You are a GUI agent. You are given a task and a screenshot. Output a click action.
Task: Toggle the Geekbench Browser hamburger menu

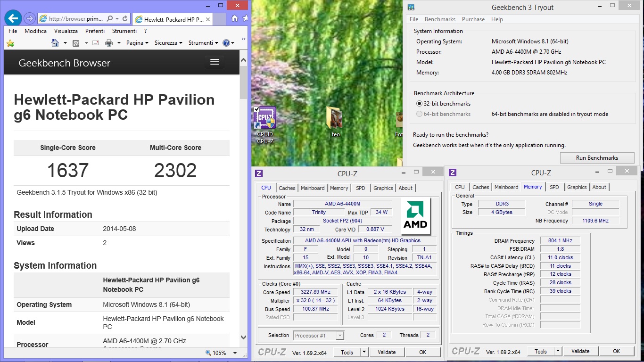pyautogui.click(x=215, y=62)
